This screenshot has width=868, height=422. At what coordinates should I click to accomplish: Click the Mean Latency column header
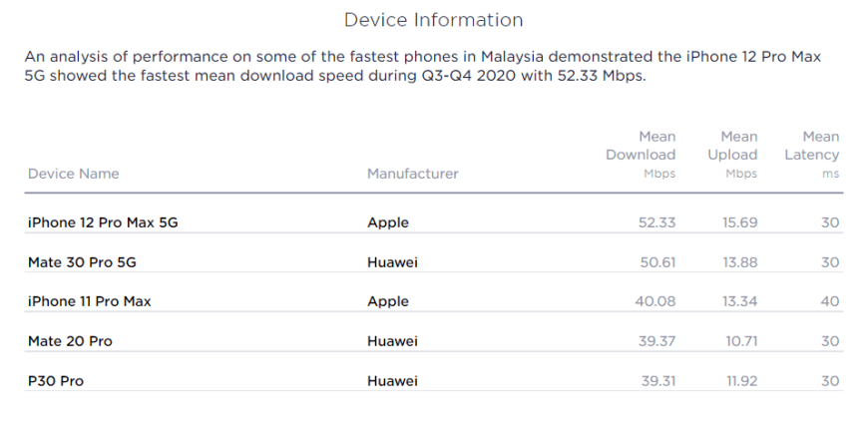811,155
